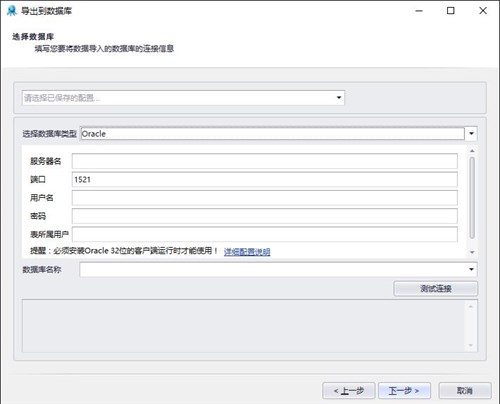Click the Oracle database type combo box
Screen dimensions: 500x404
coord(272,134)
